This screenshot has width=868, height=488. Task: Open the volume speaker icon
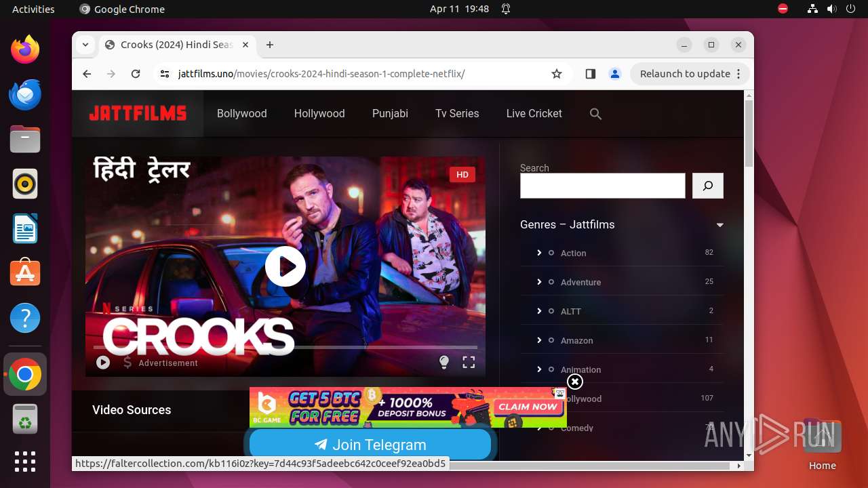tap(831, 9)
